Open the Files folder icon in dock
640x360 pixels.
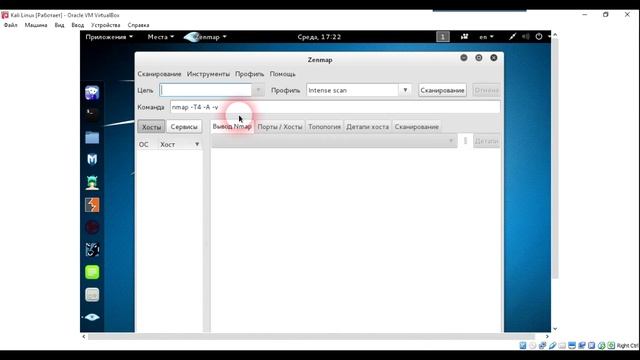92,138
